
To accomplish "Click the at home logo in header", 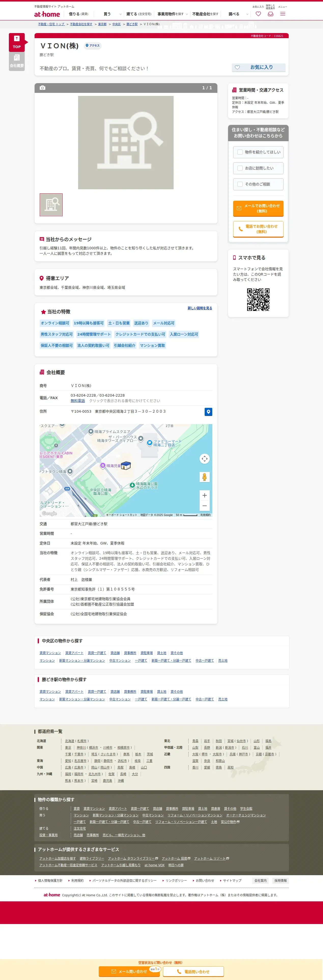I will pos(47,14).
